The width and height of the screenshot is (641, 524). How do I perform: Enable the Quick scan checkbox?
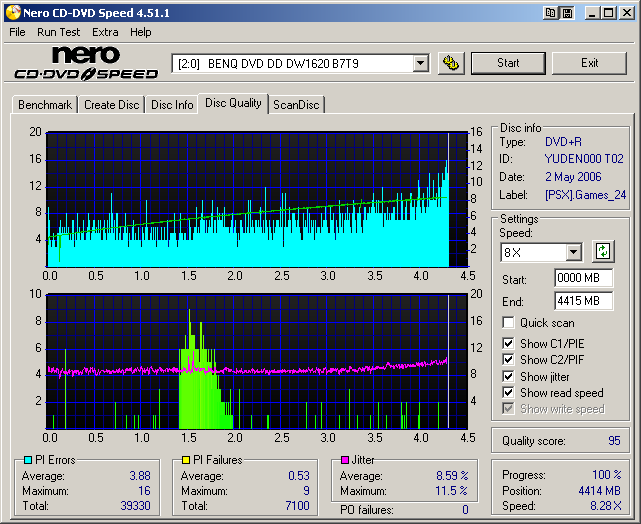(x=509, y=323)
